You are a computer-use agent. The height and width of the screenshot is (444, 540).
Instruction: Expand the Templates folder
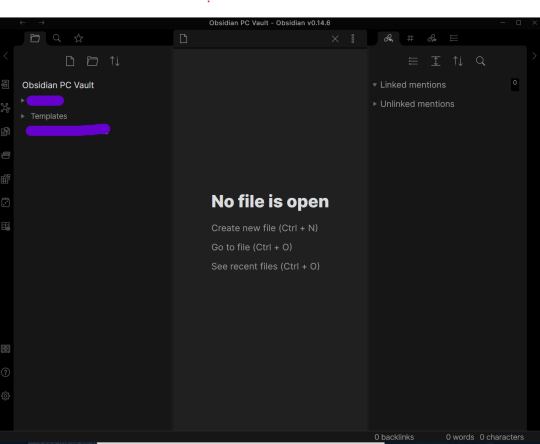coord(23,116)
